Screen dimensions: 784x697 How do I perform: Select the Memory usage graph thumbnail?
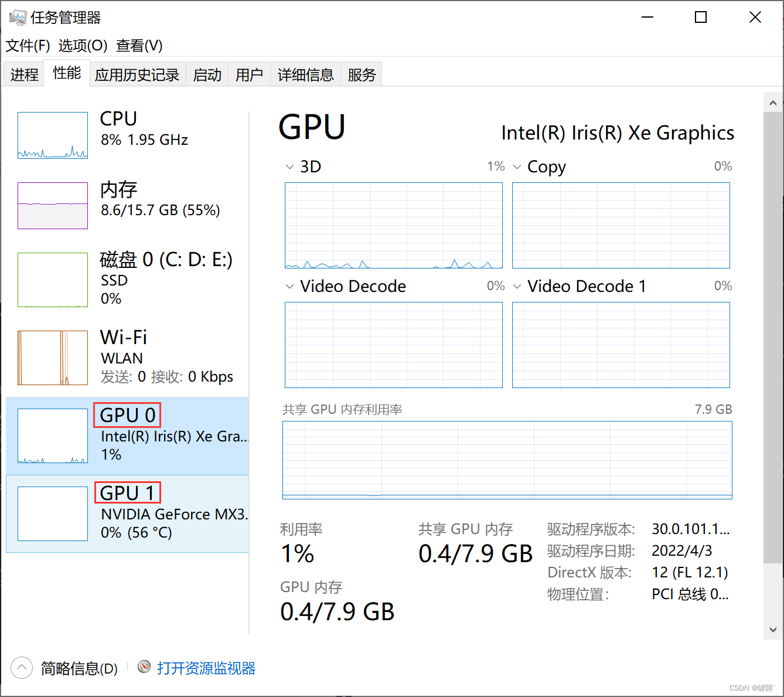point(53,206)
